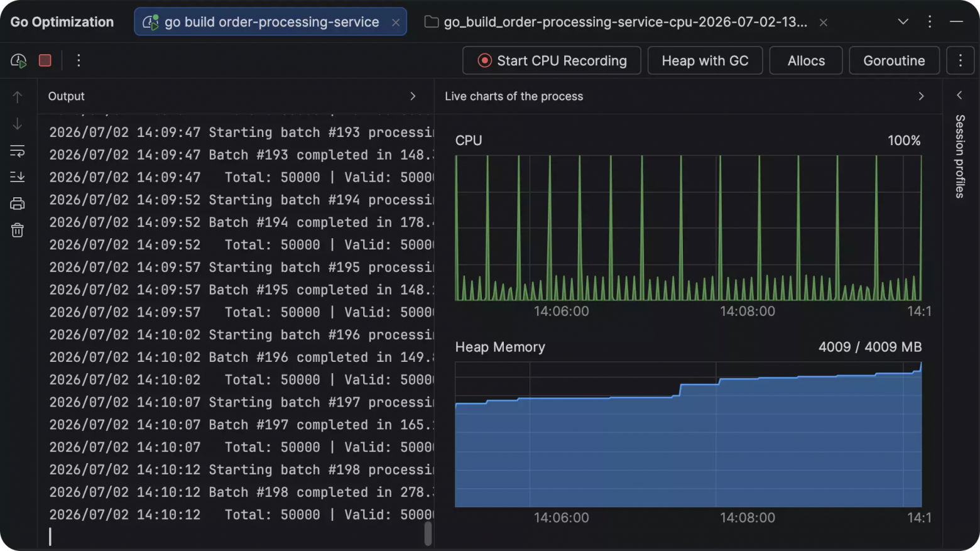The height and width of the screenshot is (551, 980).
Task: Click the Heap with GC button
Action: click(705, 60)
